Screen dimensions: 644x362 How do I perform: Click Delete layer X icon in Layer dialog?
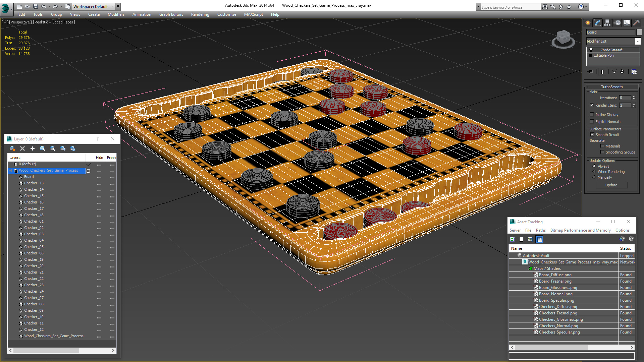[x=22, y=148]
